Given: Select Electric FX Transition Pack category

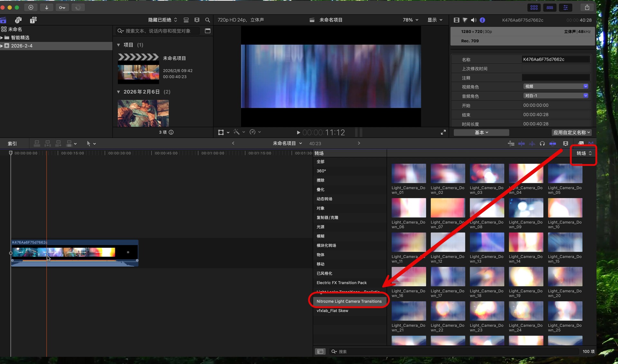Looking at the screenshot, I should click(342, 283).
